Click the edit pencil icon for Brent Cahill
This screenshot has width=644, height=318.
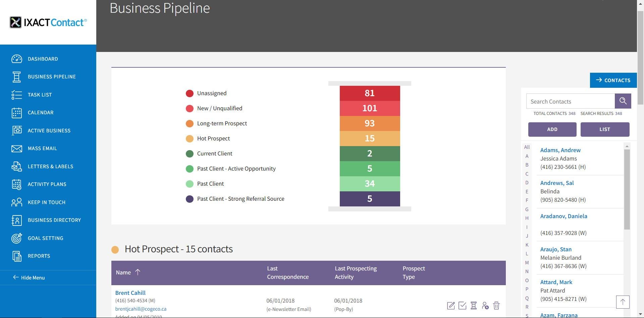[x=451, y=306]
